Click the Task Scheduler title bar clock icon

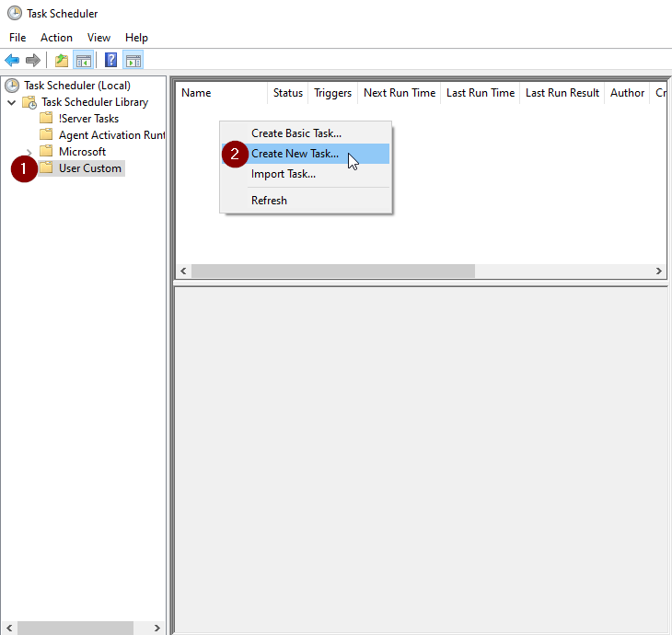click(x=15, y=13)
